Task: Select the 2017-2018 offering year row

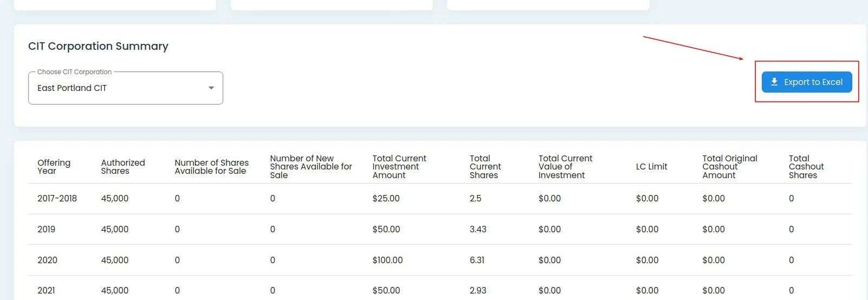Action: (x=57, y=199)
